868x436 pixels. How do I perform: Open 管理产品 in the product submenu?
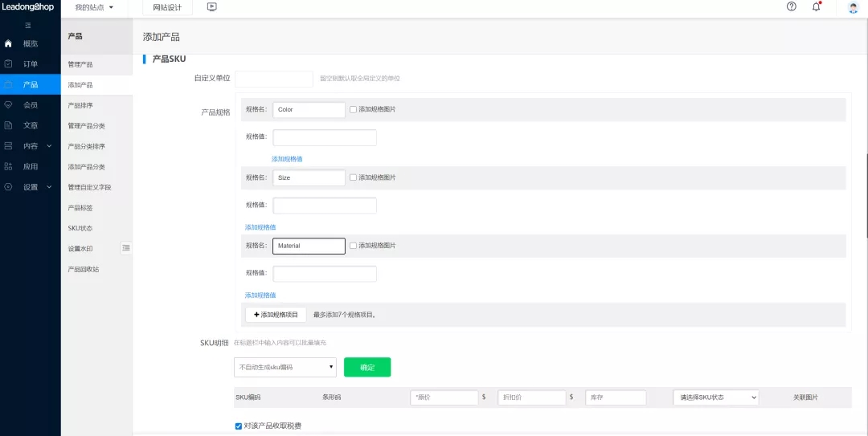[x=80, y=64]
